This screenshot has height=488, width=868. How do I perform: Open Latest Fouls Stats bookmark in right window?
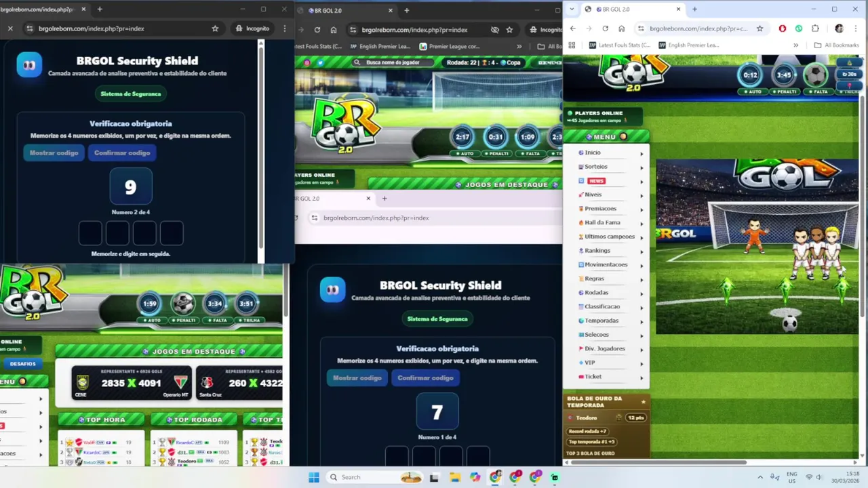(620, 45)
